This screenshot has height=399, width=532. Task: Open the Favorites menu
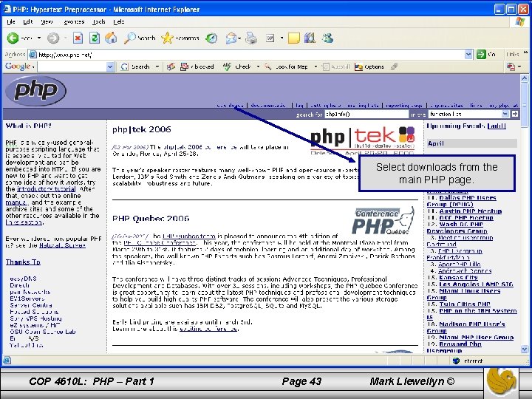(x=74, y=21)
